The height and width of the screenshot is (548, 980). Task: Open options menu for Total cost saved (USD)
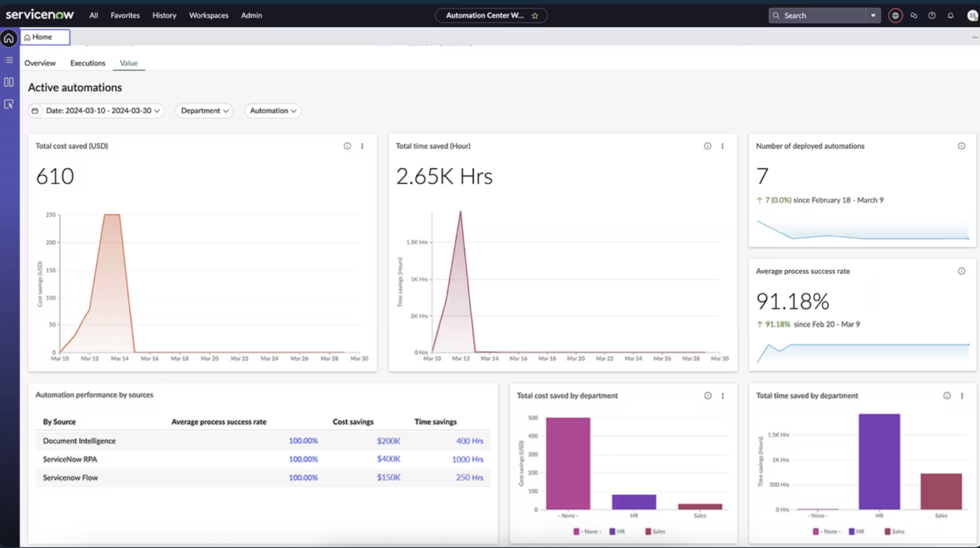pyautogui.click(x=362, y=146)
